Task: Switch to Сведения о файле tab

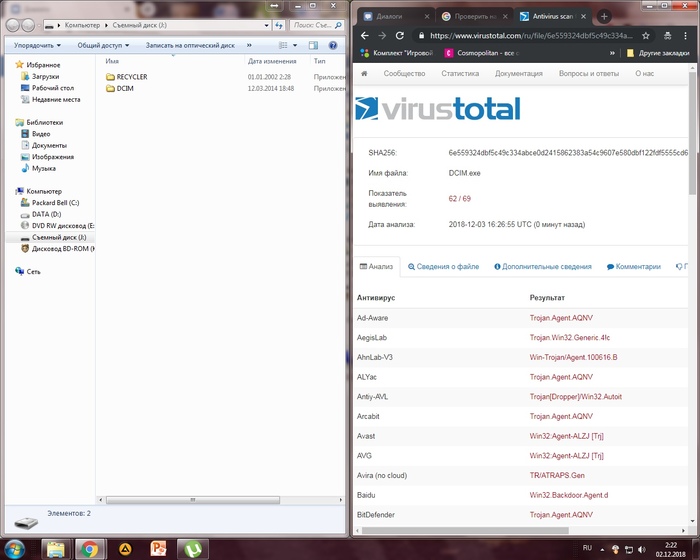Action: (x=443, y=267)
